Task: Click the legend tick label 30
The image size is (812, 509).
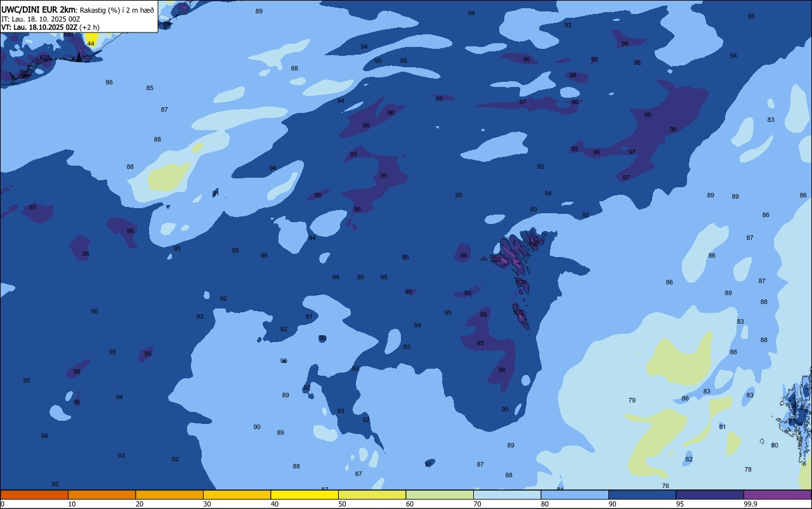Action: [207, 504]
